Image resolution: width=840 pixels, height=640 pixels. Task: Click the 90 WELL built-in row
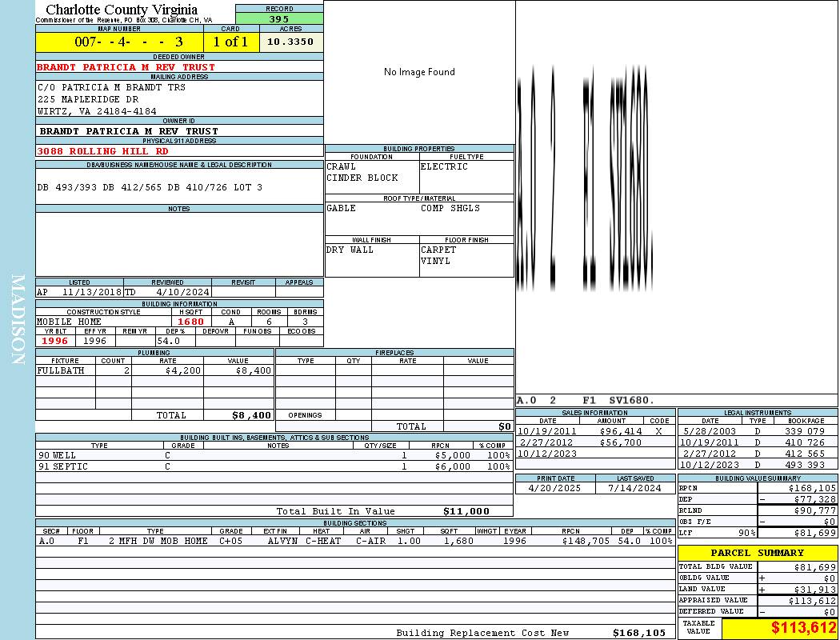[x=274, y=456]
